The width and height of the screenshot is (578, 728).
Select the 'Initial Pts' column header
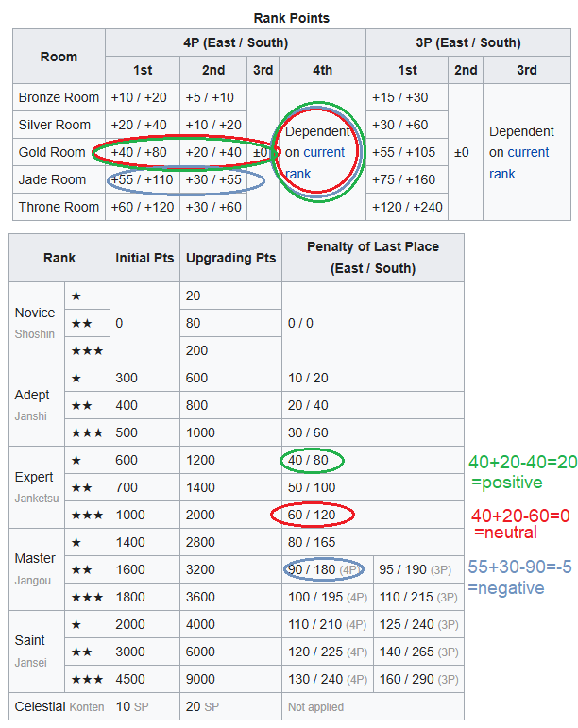(144, 258)
